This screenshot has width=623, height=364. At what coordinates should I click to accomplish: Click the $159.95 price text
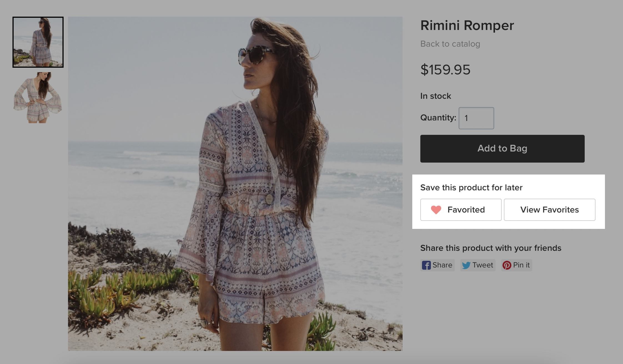(x=445, y=69)
